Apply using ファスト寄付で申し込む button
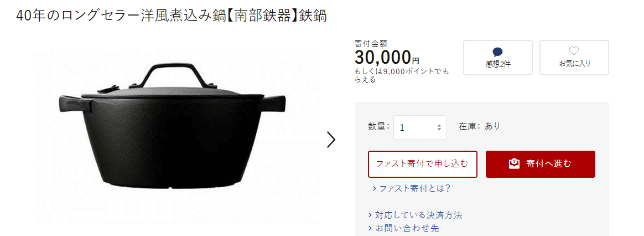Viewport: 644px width, 236px height. pyautogui.click(x=423, y=164)
